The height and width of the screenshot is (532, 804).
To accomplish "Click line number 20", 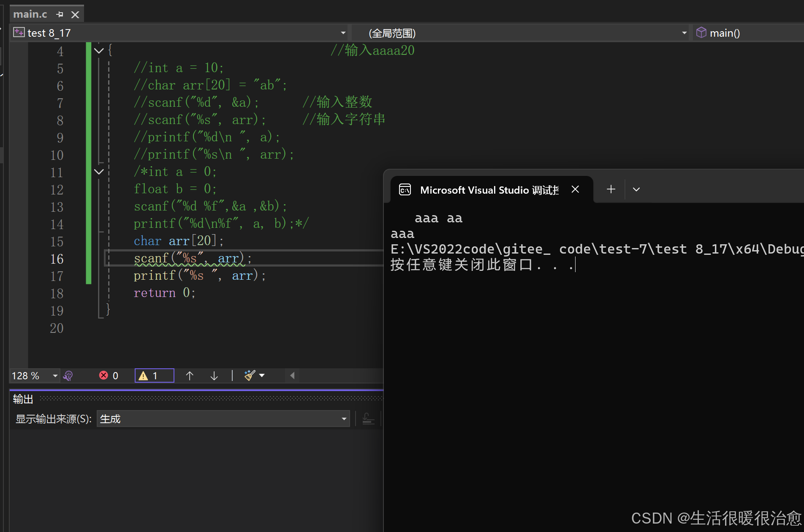I will tap(57, 328).
